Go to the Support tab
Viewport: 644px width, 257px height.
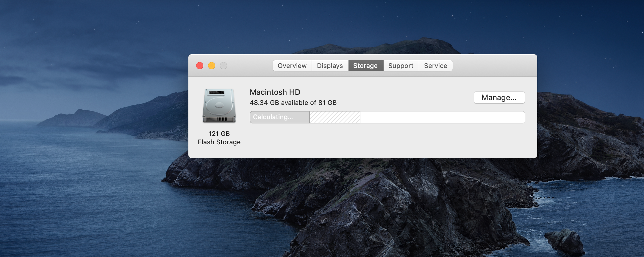(x=401, y=66)
